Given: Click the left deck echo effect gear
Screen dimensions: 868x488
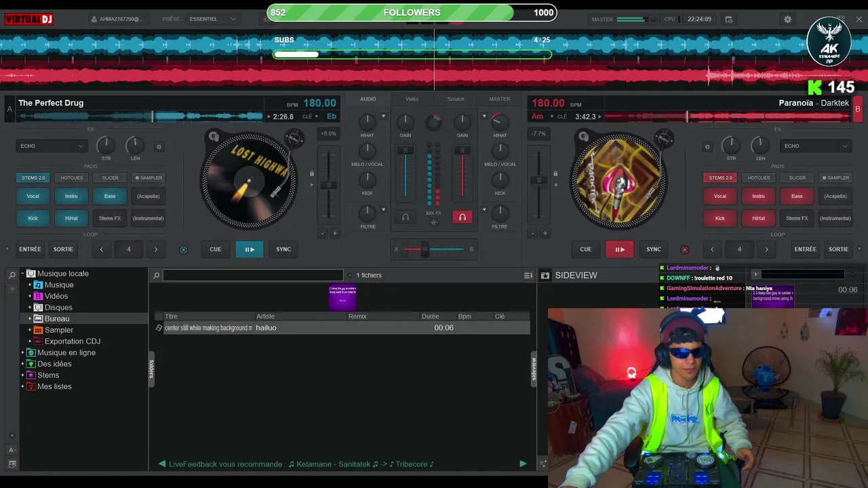Looking at the screenshot, I should 159,146.
